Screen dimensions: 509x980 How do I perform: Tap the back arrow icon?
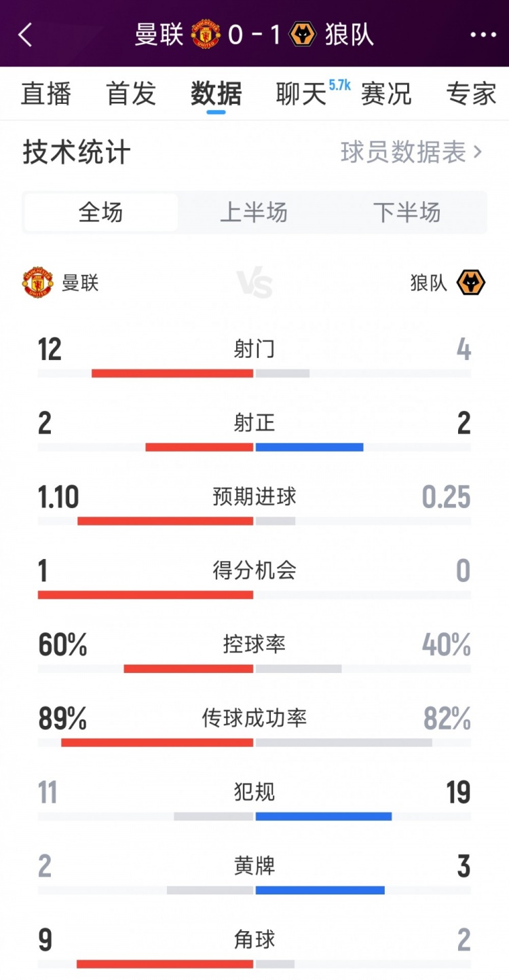pos(26,35)
